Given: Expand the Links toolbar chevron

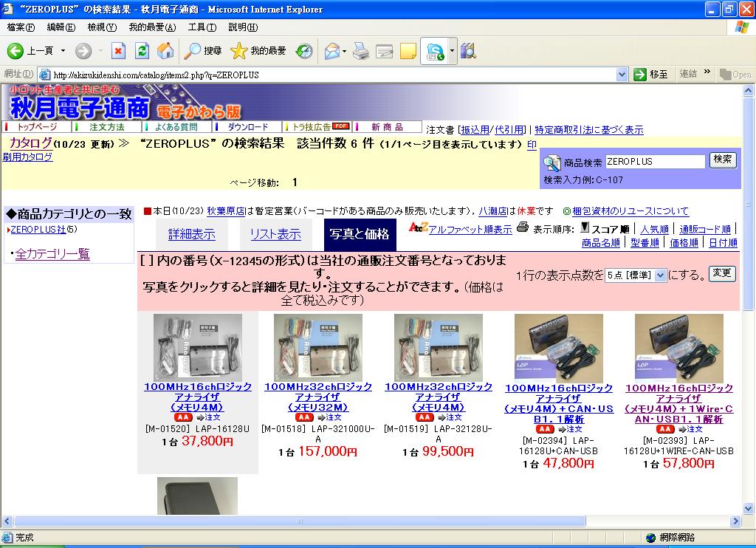Looking at the screenshot, I should (x=707, y=72).
